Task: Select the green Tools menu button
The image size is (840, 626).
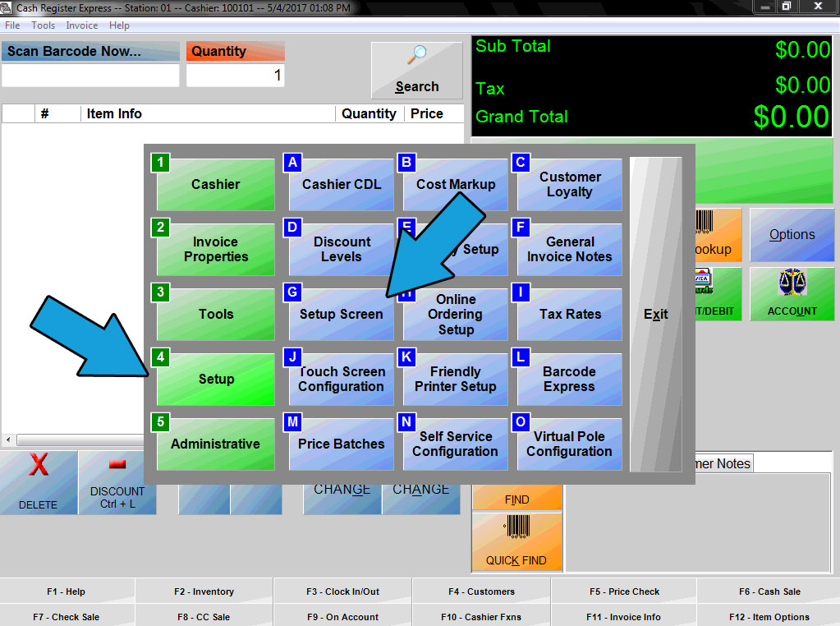Action: coord(215,314)
